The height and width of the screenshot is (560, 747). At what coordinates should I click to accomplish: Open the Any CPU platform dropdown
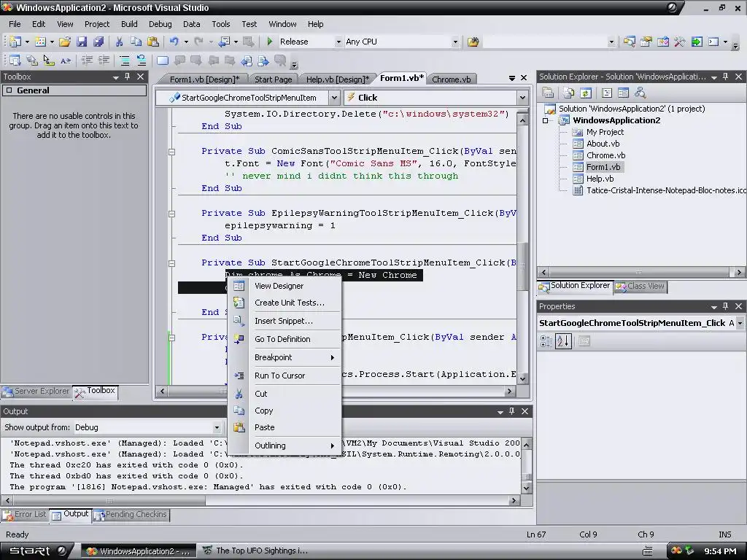pyautogui.click(x=455, y=42)
